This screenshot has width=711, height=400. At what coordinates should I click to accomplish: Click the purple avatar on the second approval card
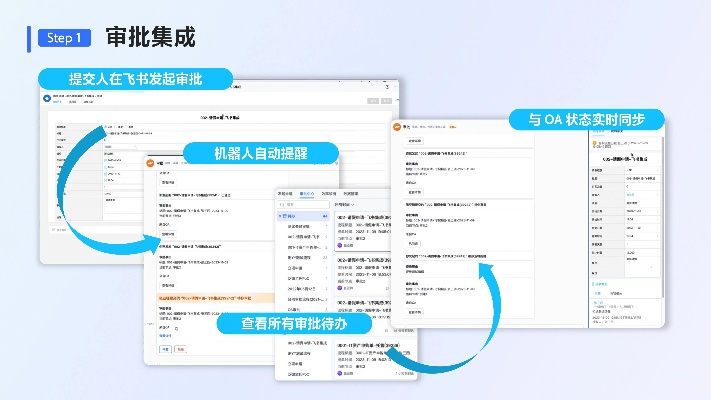click(340, 288)
